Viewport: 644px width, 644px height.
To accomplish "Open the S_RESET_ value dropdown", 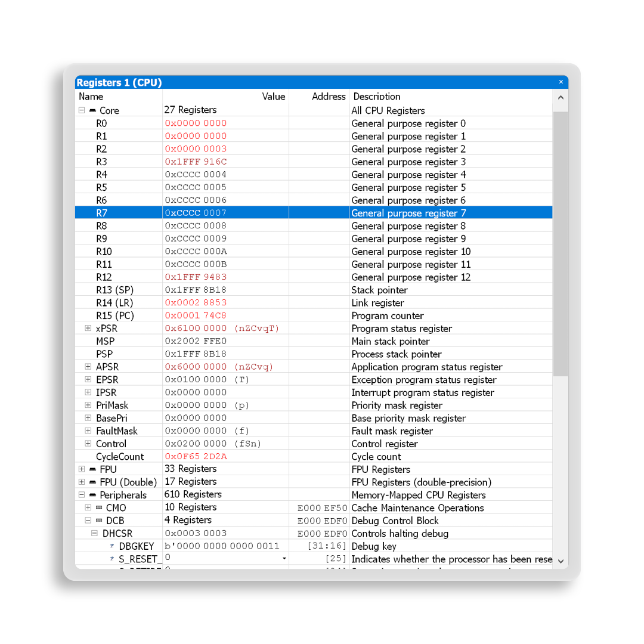I will [284, 559].
